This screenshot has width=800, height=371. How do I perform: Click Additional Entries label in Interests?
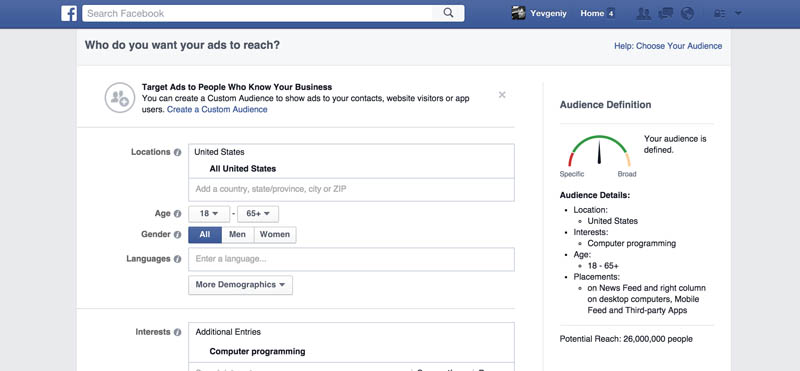pyautogui.click(x=228, y=332)
